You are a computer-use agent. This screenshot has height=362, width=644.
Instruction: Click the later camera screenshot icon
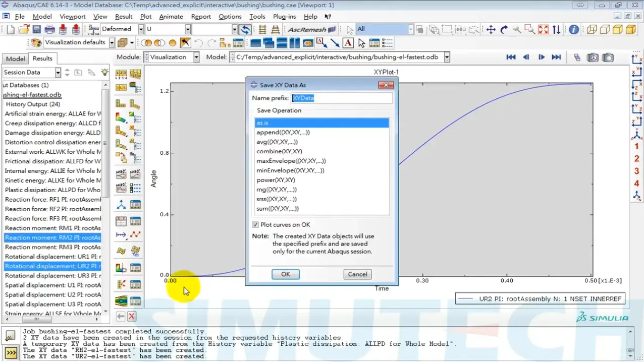coord(609,57)
